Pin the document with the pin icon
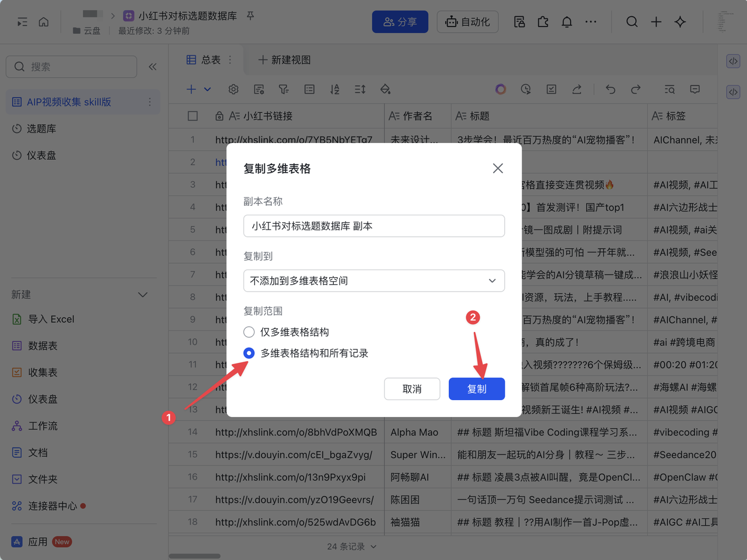747x560 pixels. click(250, 16)
